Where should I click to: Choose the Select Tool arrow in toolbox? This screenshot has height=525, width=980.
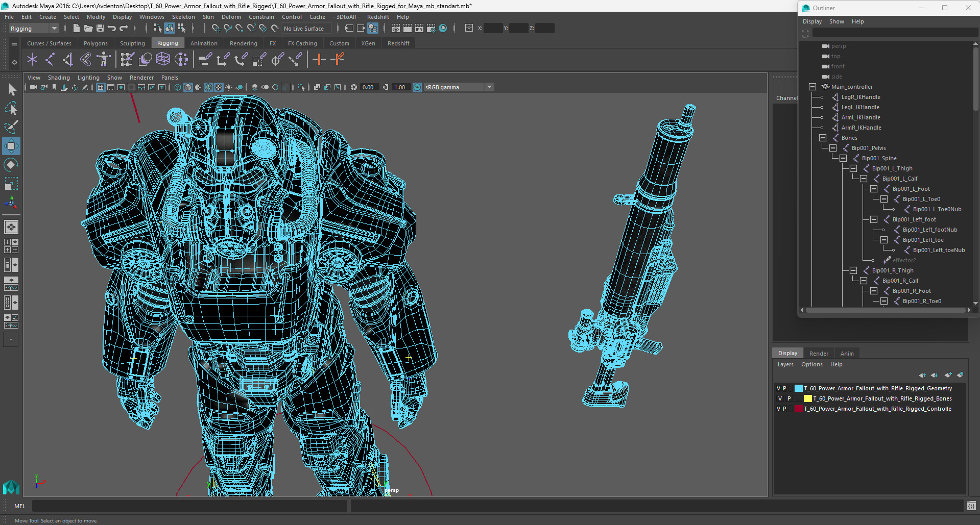pos(11,90)
